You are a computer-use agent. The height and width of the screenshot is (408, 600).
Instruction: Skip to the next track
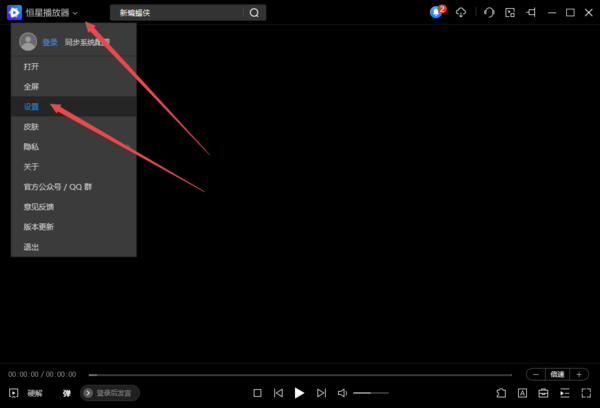pos(321,393)
